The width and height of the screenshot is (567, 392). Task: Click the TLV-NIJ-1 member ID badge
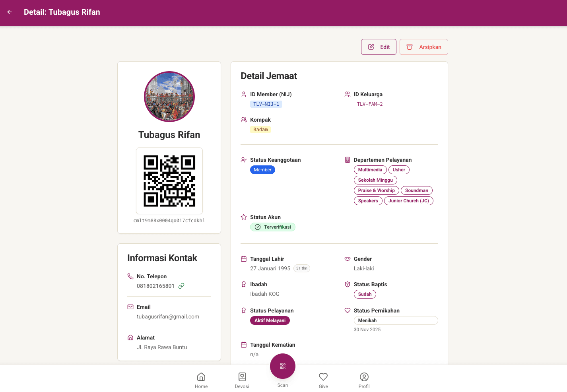pyautogui.click(x=266, y=104)
